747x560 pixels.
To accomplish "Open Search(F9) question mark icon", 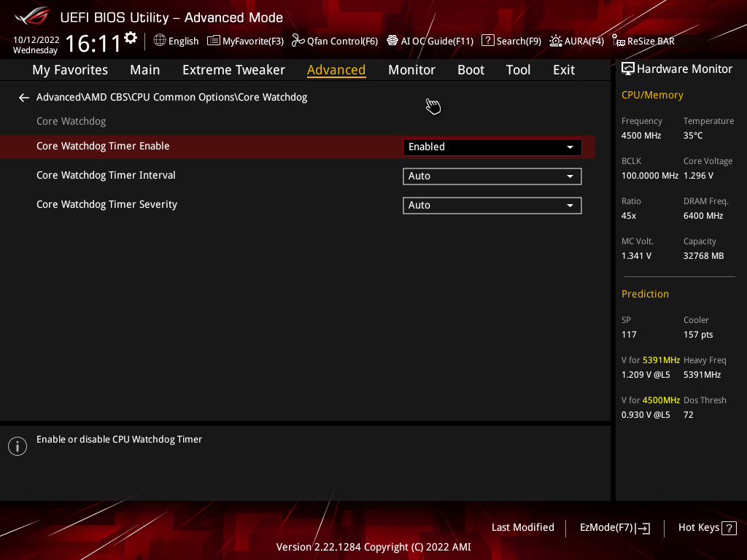I will pos(487,41).
